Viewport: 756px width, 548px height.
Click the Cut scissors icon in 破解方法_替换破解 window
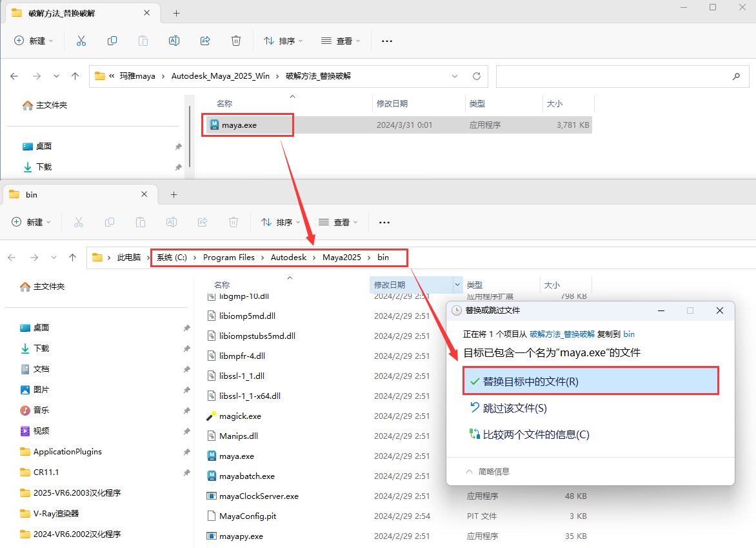(81, 41)
